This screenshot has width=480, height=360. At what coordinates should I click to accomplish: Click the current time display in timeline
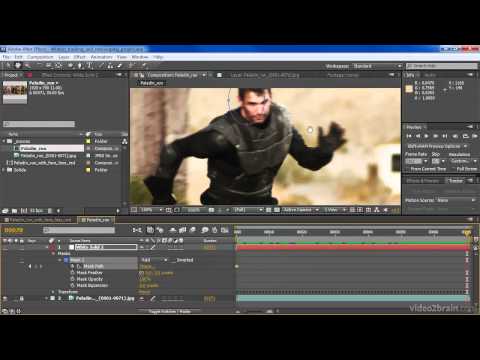14,230
